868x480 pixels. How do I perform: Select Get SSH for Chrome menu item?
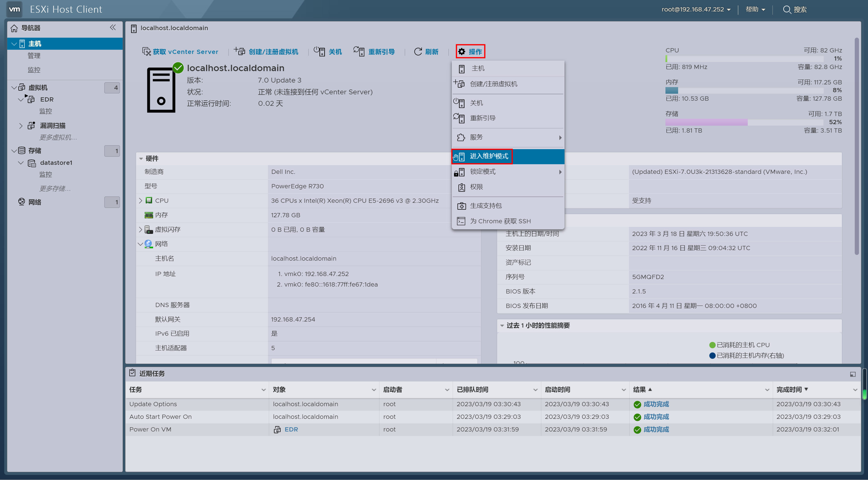[x=508, y=221]
